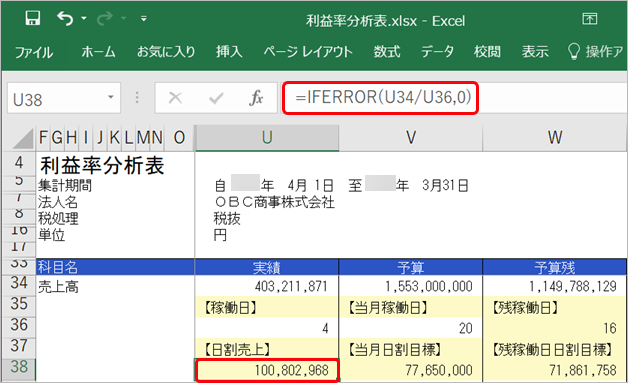
Task: Switch to the ホーム tab
Action: point(99,52)
